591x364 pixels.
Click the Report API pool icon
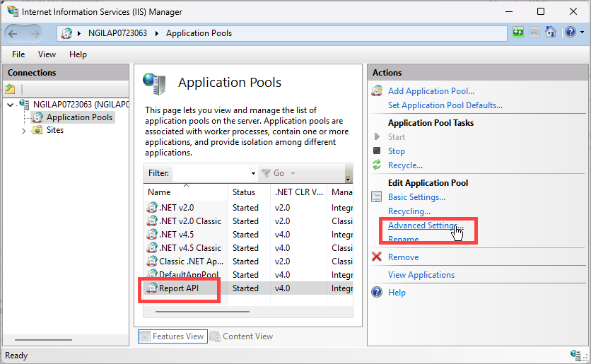click(152, 288)
